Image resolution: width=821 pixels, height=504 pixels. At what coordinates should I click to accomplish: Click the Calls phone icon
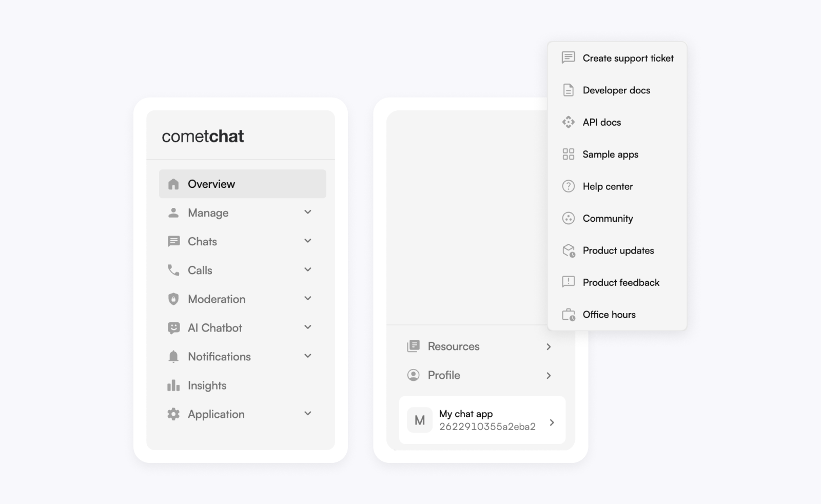click(x=173, y=270)
